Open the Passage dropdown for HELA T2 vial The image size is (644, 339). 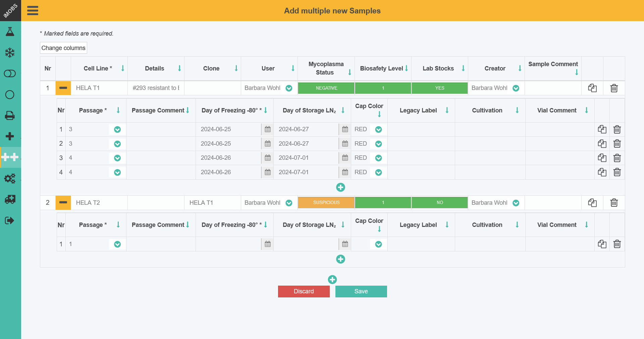tap(117, 244)
